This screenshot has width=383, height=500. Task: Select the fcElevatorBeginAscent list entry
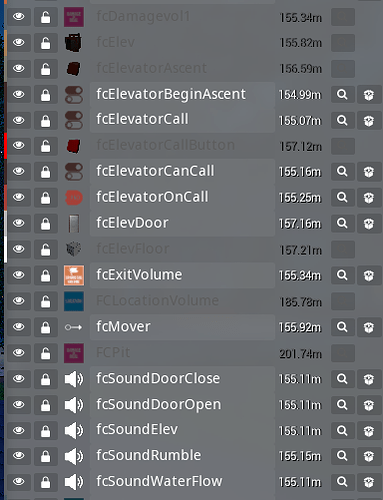182,94
